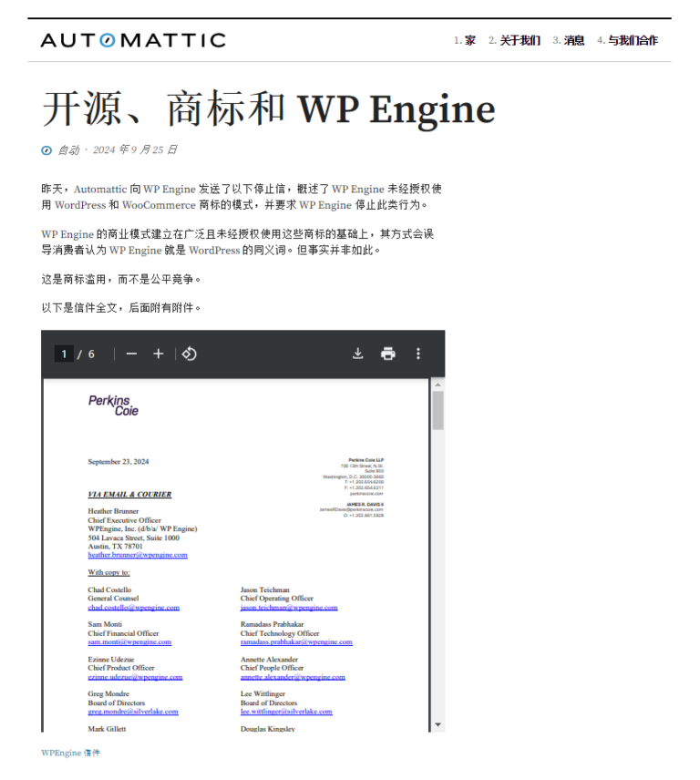Click the author icon beside 自动
This screenshot has height=780, width=700.
pyautogui.click(x=46, y=150)
